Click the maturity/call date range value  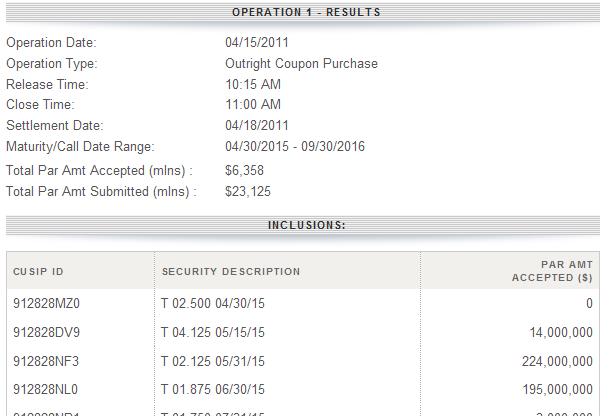coord(295,147)
